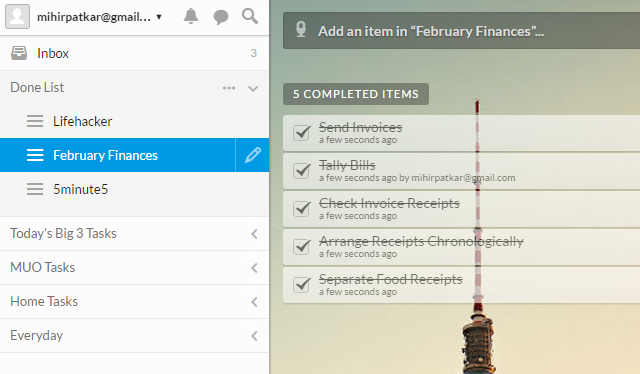The width and height of the screenshot is (640, 374).
Task: Open the Inbox list
Action: point(134,53)
